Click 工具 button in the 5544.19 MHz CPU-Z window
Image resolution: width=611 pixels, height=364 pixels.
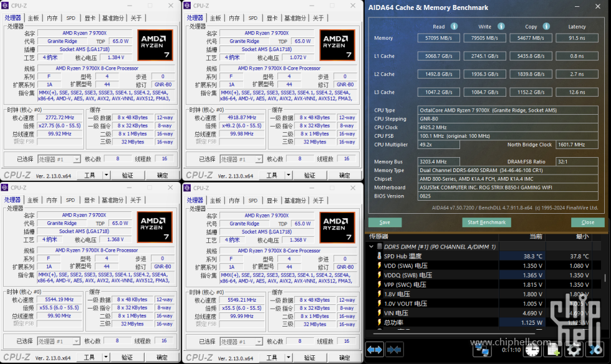coord(89,357)
